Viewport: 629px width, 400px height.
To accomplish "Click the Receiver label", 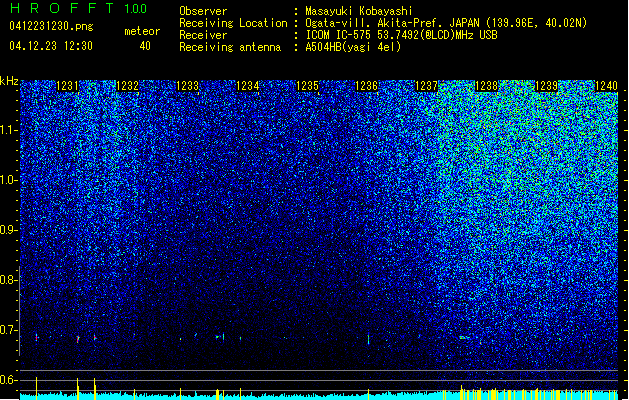I will [x=203, y=35].
